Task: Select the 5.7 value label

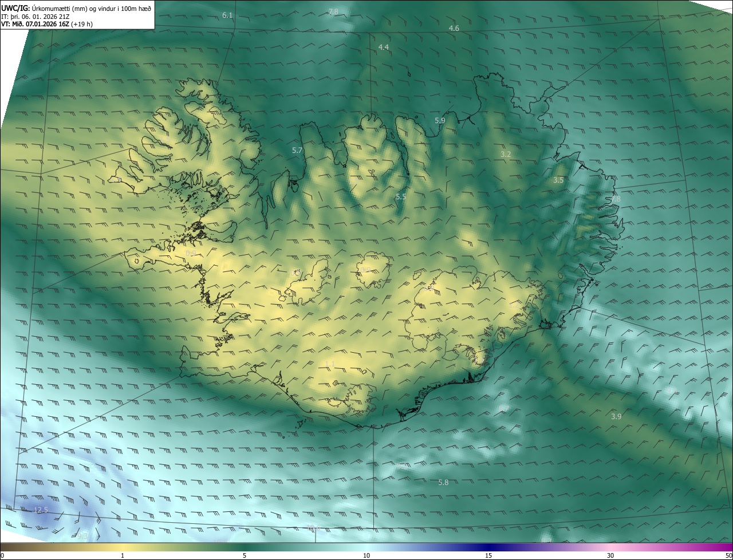Action: pos(297,150)
